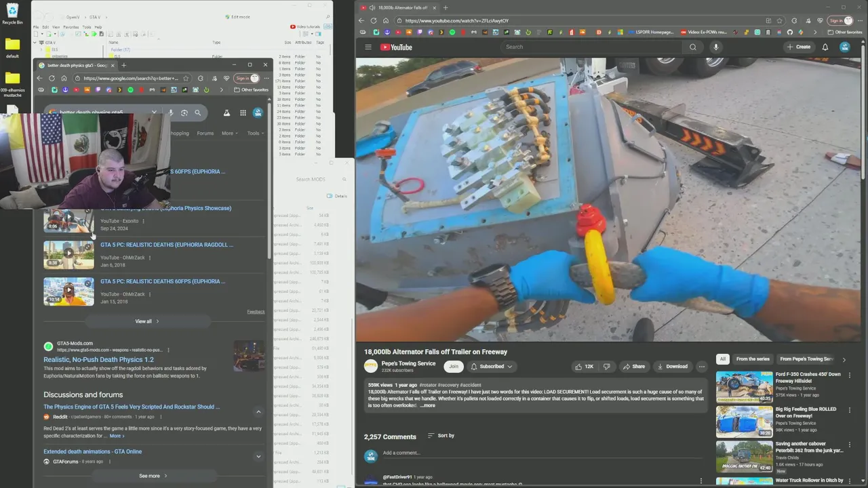Favorite the YouTube page with star icon
This screenshot has height=488, width=868.
tap(781, 21)
